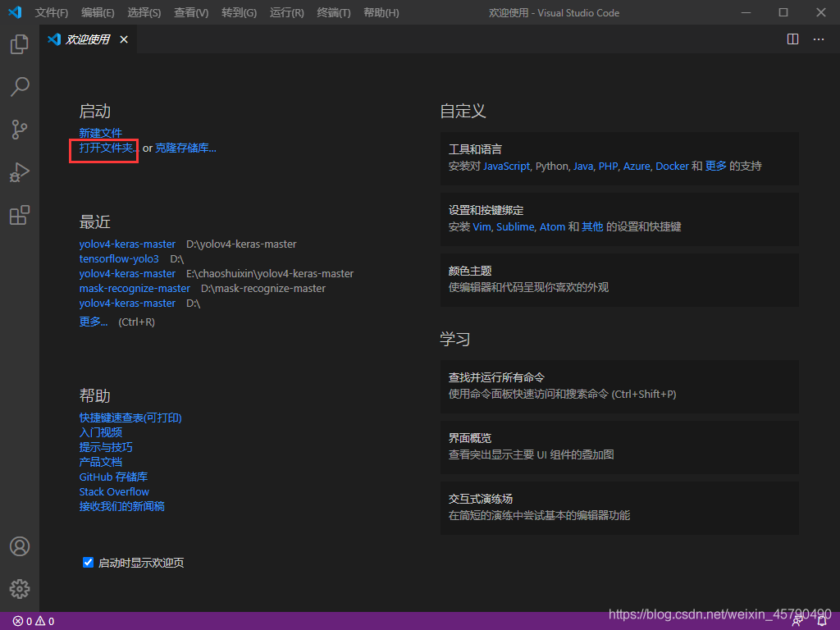
Task: Open 查找并运行所有命令 card
Action: pyautogui.click(x=620, y=387)
